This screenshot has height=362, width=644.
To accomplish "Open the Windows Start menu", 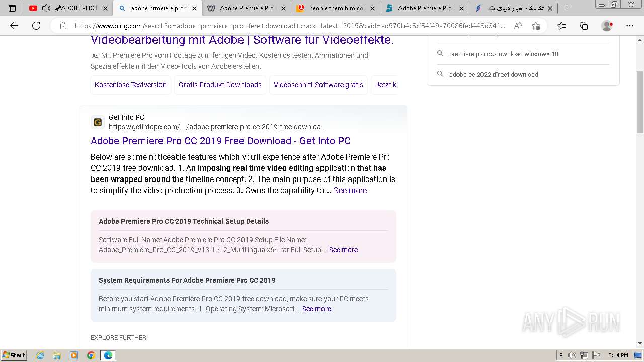I will tap(14, 355).
